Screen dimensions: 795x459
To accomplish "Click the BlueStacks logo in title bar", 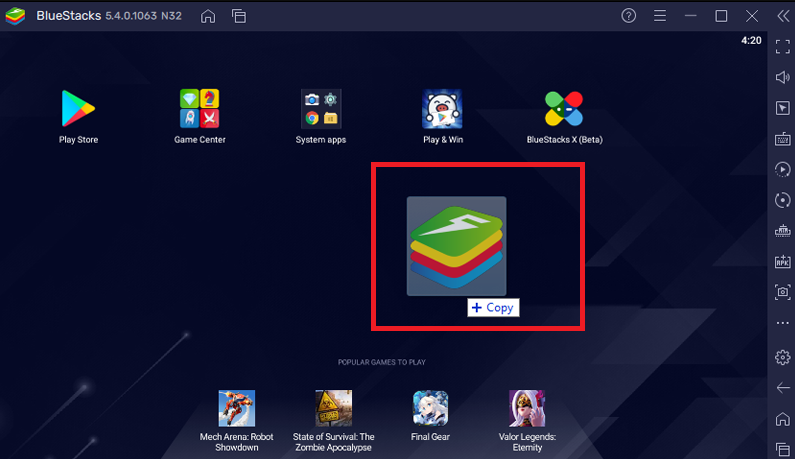I will pos(15,16).
